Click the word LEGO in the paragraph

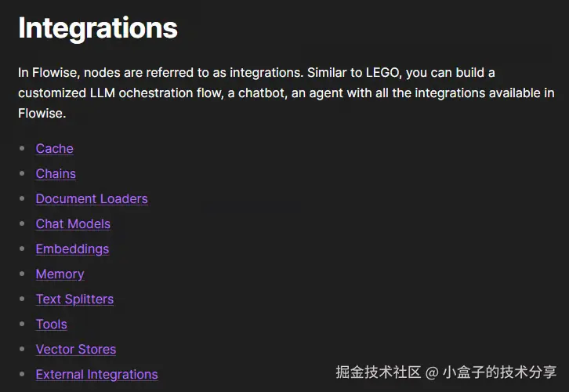tap(386, 73)
